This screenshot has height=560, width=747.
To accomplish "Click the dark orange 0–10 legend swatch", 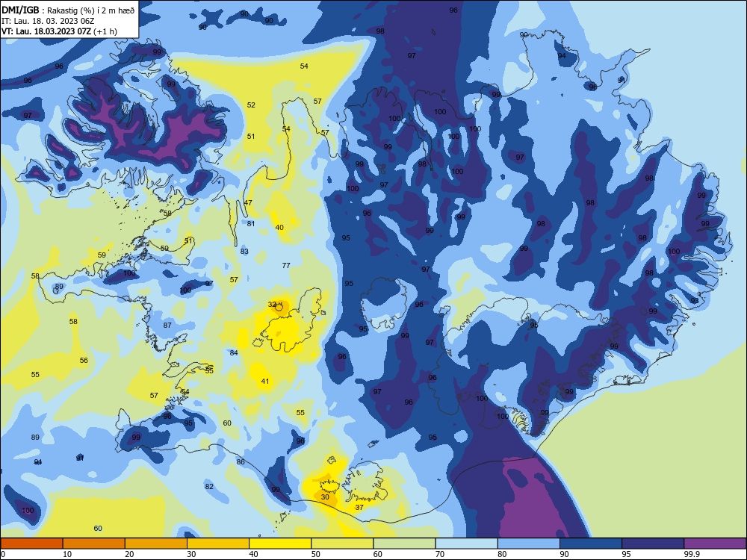I will click(x=31, y=544).
